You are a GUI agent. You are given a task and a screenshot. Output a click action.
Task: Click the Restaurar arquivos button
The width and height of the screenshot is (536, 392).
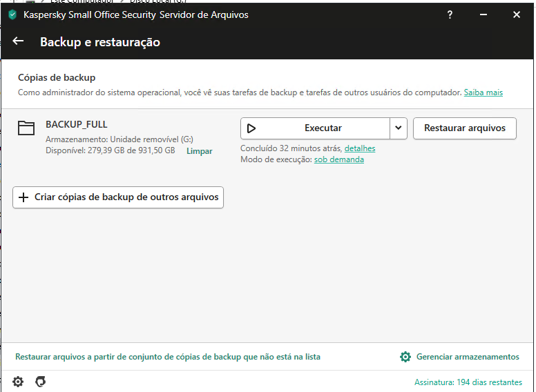coord(465,128)
